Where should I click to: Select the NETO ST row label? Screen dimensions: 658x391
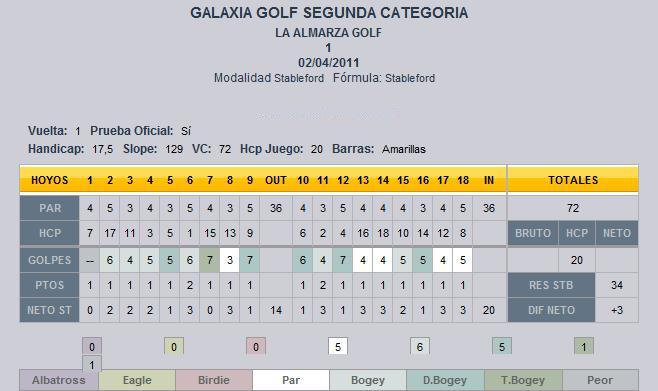point(50,310)
